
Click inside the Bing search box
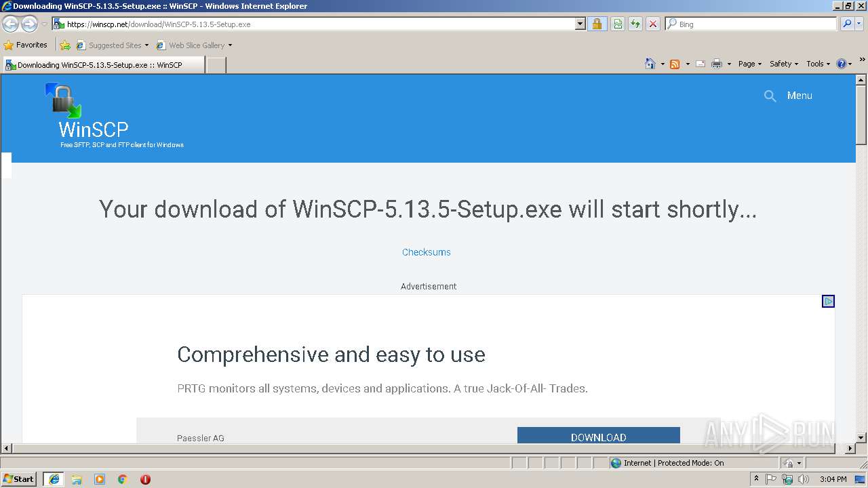pyautogui.click(x=751, y=24)
